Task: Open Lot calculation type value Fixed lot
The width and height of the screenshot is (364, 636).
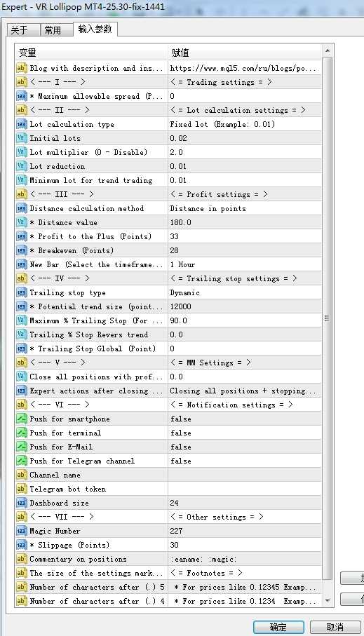Action: pyautogui.click(x=245, y=124)
